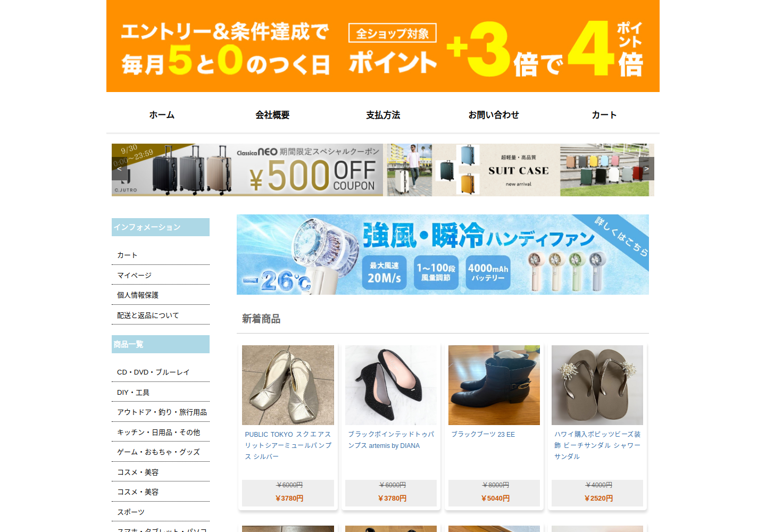Open カート from the top navigation bar
Screen dimensions: 766x532
tap(604, 115)
